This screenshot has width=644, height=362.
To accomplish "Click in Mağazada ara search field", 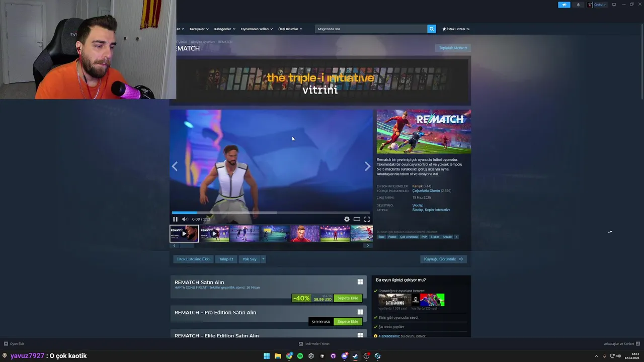I will 371,29.
